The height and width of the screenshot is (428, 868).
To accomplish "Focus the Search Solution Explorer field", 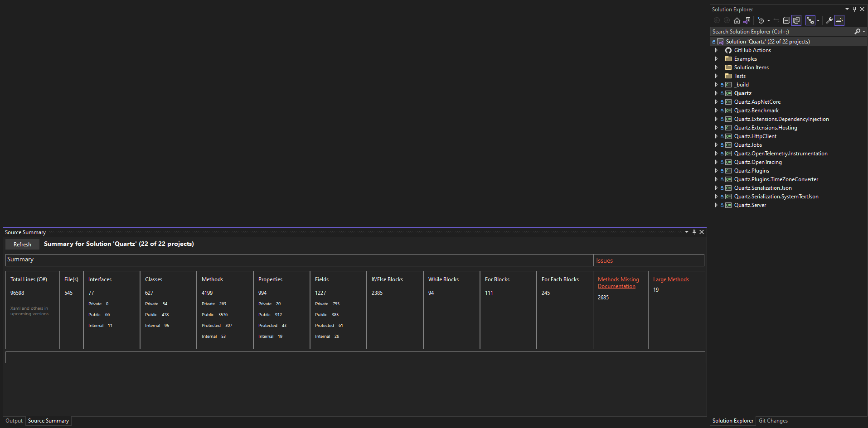I will (x=782, y=32).
